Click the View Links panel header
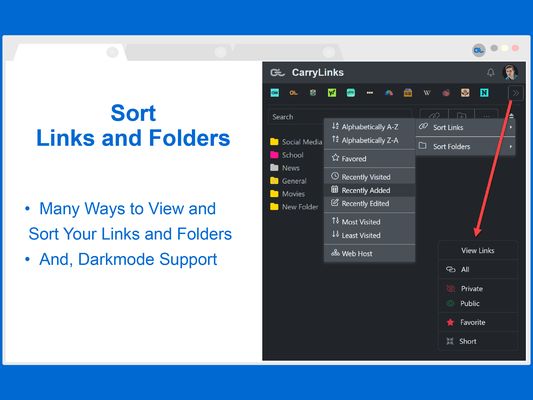The width and height of the screenshot is (533, 400). coord(478,250)
